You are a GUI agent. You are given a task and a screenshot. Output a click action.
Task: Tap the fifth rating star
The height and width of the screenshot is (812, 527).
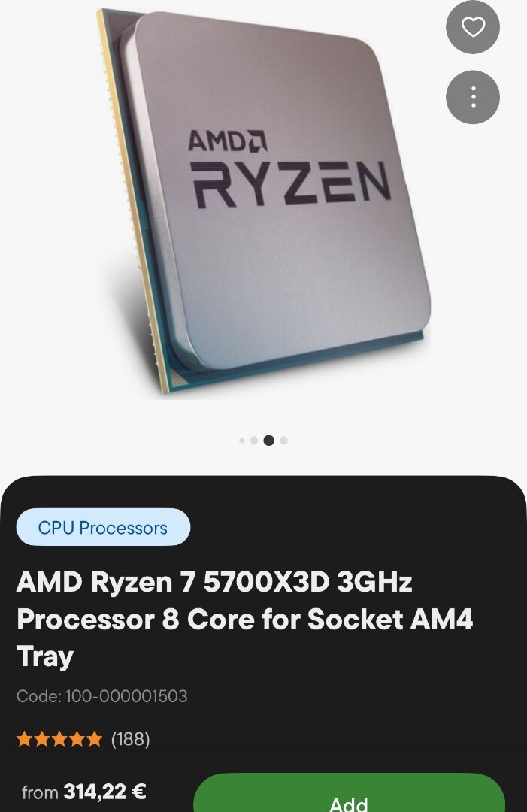pos(95,739)
